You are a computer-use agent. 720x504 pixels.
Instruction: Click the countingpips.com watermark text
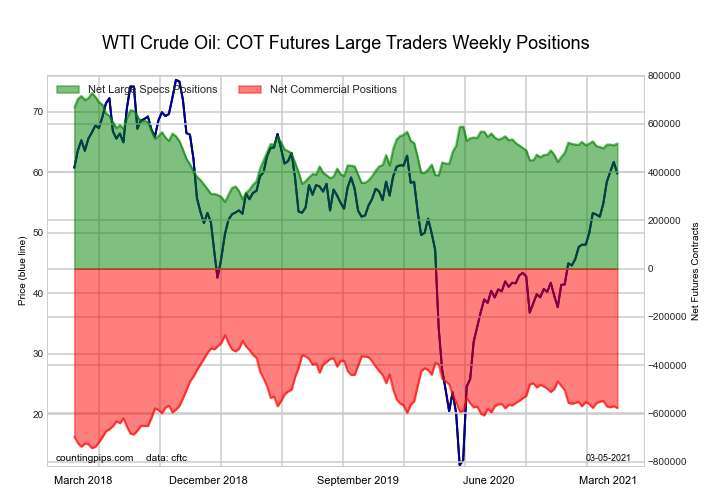point(95,458)
